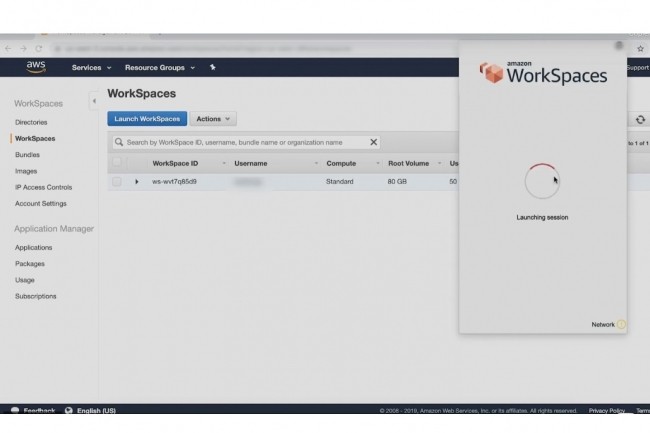Open the settings icon atop WorkSpaces client
The height and width of the screenshot is (433, 650).
click(x=619, y=45)
